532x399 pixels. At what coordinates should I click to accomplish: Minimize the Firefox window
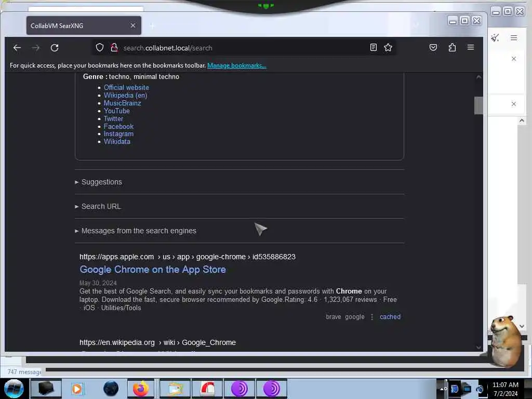point(453,21)
